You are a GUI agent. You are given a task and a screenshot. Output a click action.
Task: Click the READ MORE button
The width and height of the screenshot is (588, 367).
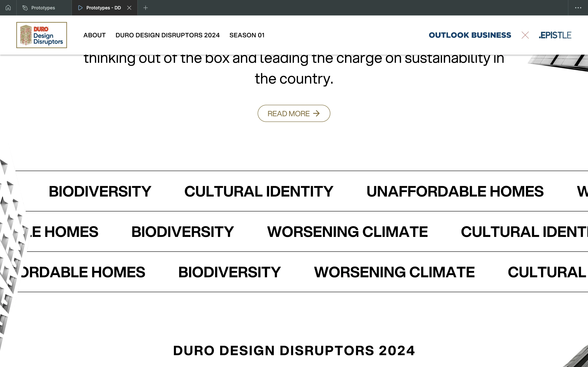coord(294,113)
